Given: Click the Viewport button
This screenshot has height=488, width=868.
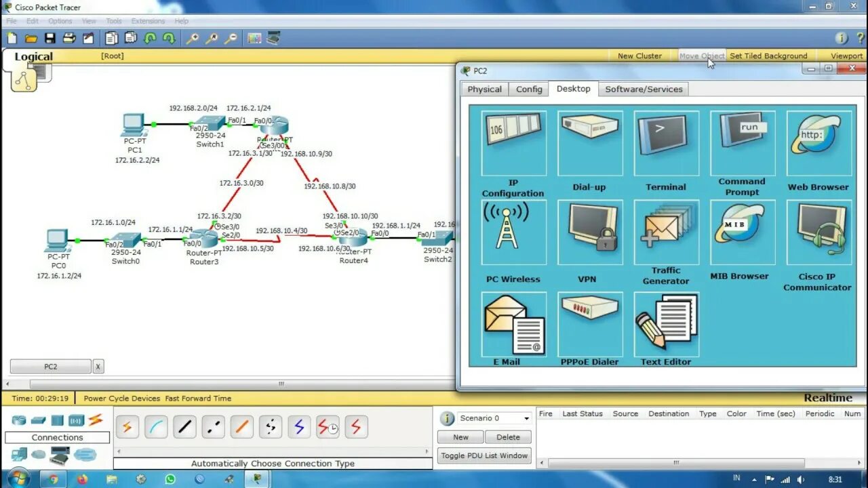Looking at the screenshot, I should click(847, 56).
